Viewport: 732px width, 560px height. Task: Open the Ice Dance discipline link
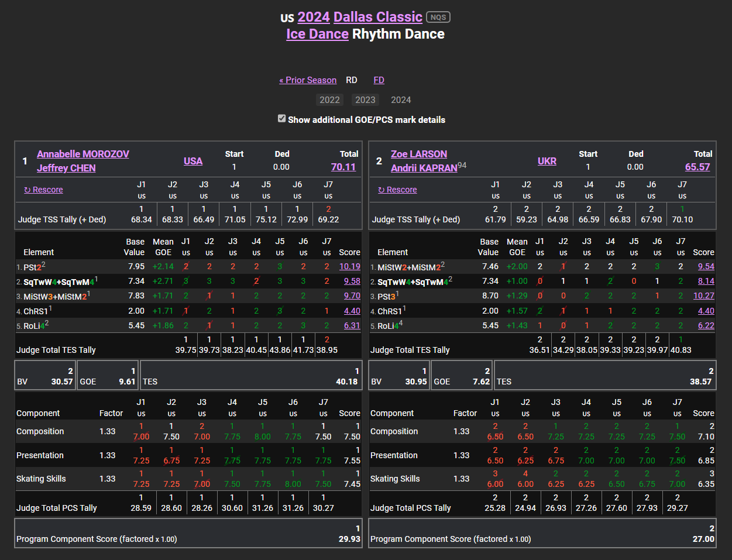click(317, 34)
